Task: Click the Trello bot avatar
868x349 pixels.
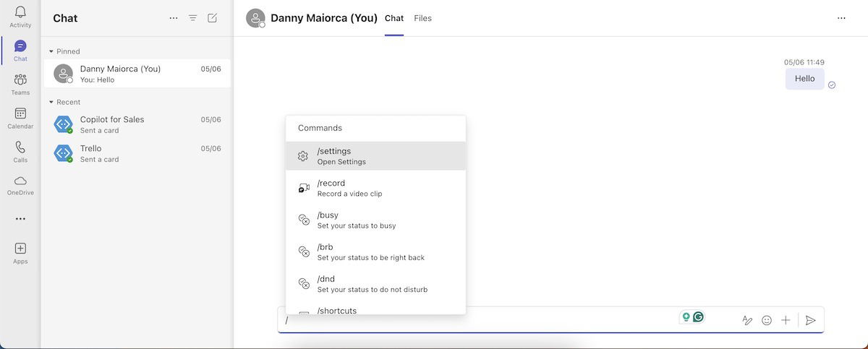Action: [x=64, y=153]
